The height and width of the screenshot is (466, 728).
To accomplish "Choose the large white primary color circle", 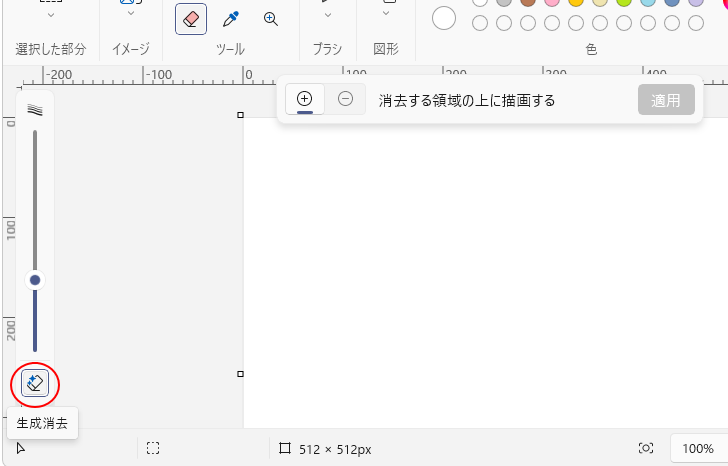I will (x=443, y=18).
